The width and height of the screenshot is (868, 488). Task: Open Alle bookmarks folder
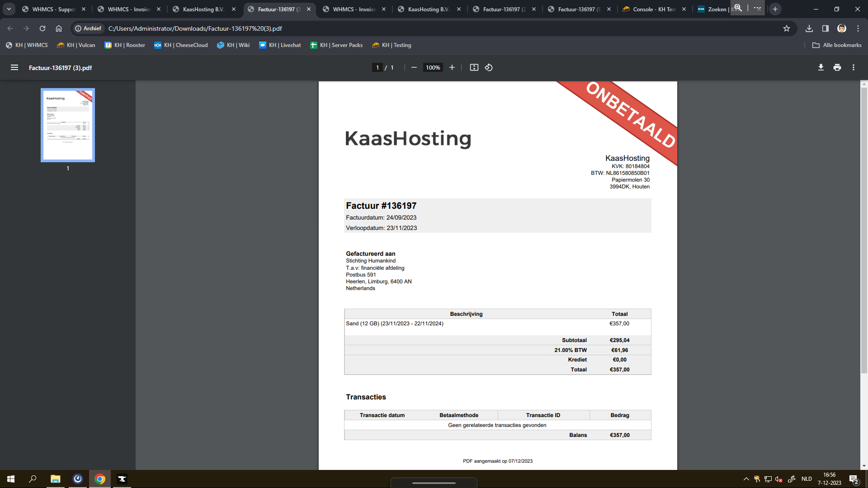tap(836, 45)
